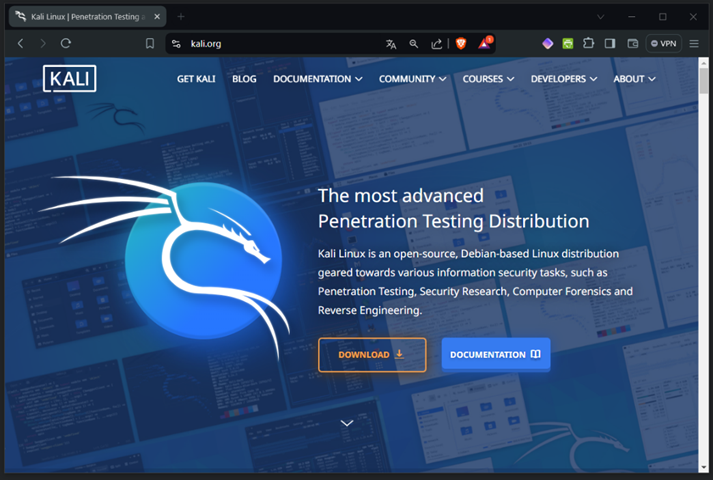Open Brave Rewards triangle icon
The image size is (713, 480).
[484, 44]
